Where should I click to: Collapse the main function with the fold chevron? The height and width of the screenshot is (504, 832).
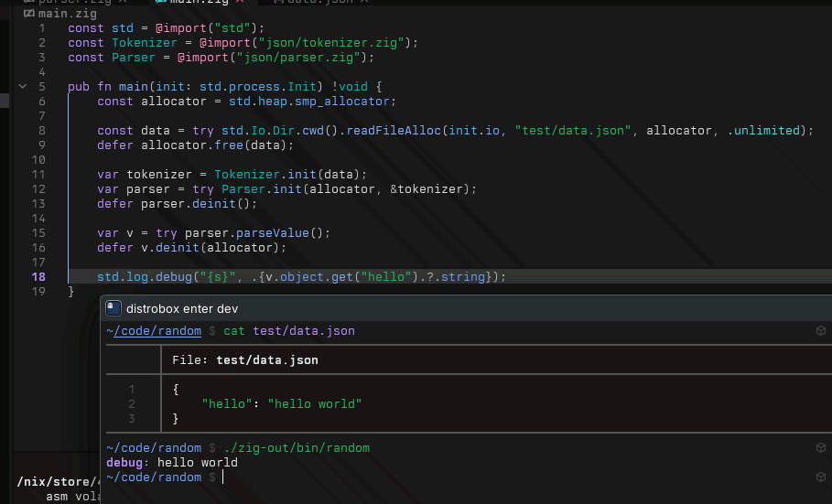point(23,87)
